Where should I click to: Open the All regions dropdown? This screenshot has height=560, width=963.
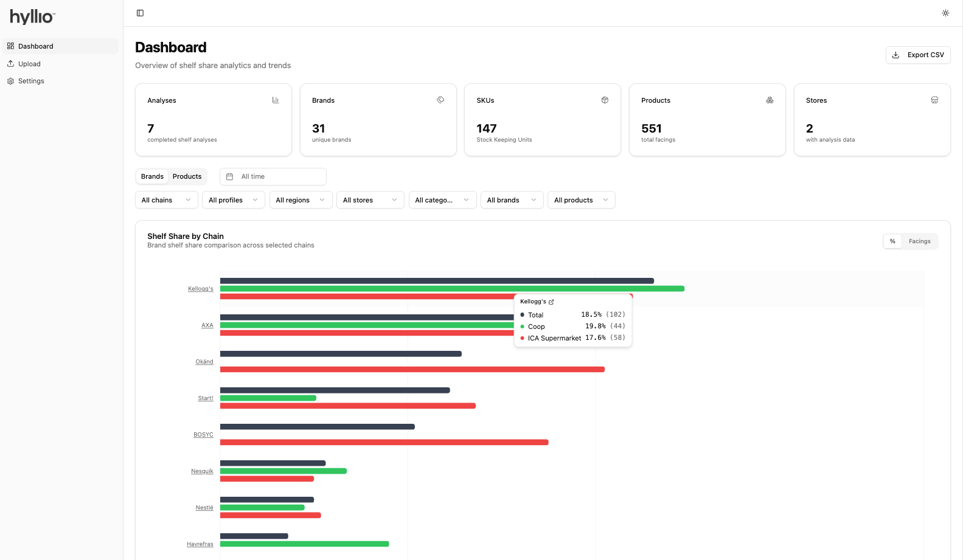[x=301, y=200]
